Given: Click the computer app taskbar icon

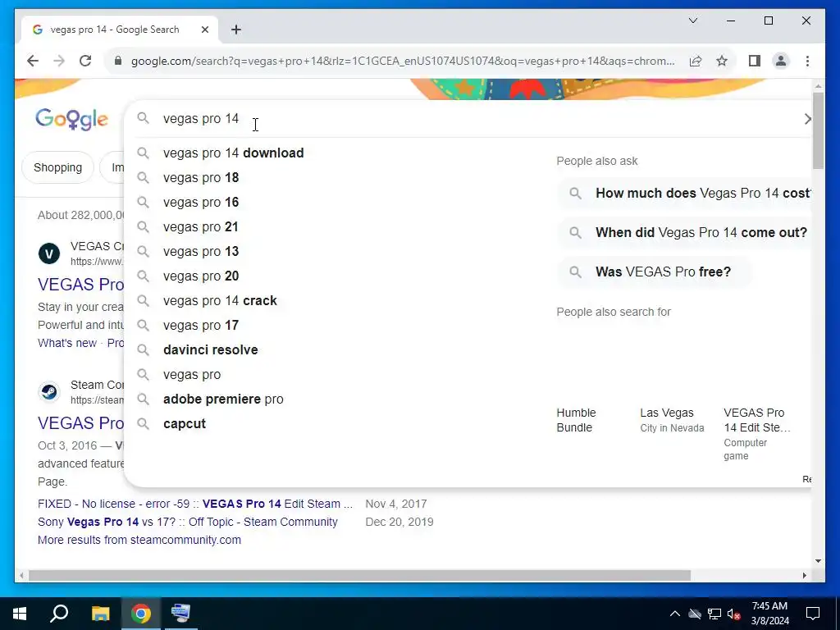Looking at the screenshot, I should [180, 614].
